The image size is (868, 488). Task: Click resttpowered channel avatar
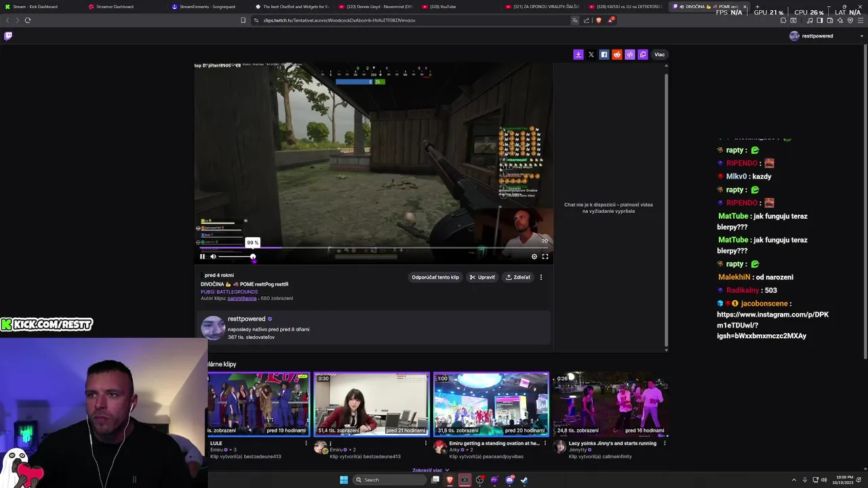point(213,328)
